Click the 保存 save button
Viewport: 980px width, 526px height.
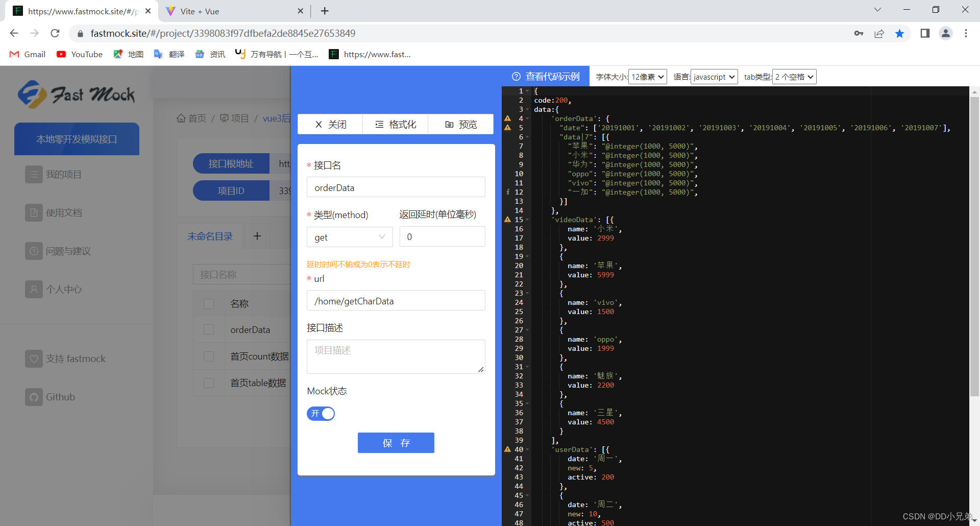pos(396,443)
